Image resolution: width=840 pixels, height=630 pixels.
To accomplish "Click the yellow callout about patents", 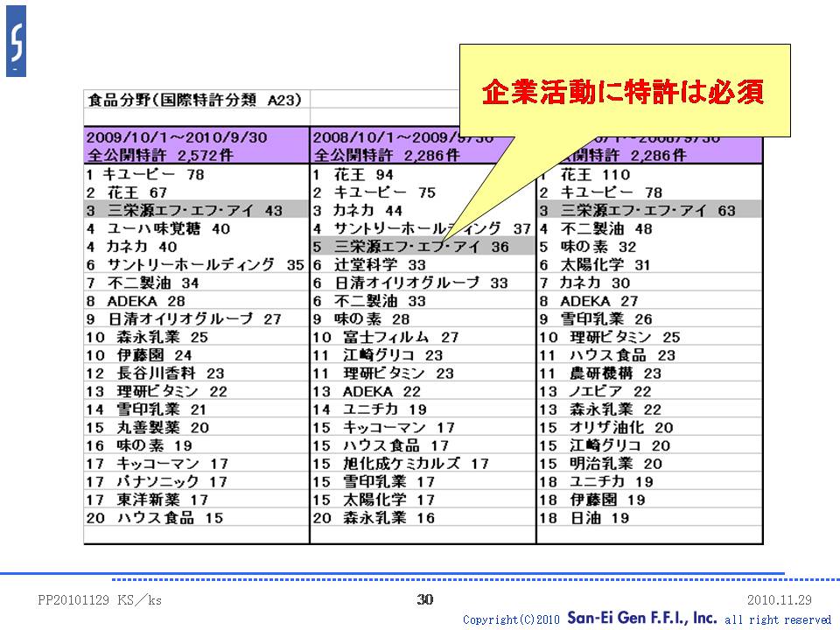I will [624, 92].
